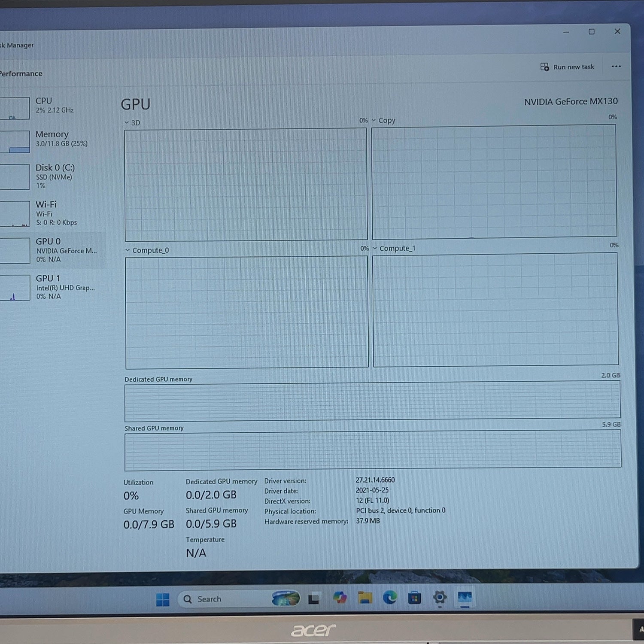Click the Windows Start button
The width and height of the screenshot is (644, 644).
pos(163,599)
